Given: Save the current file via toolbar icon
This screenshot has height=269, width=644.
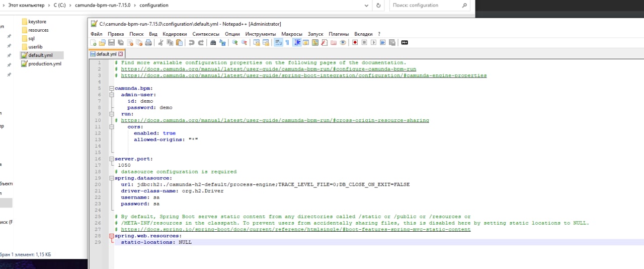Looking at the screenshot, I should (111, 43).
